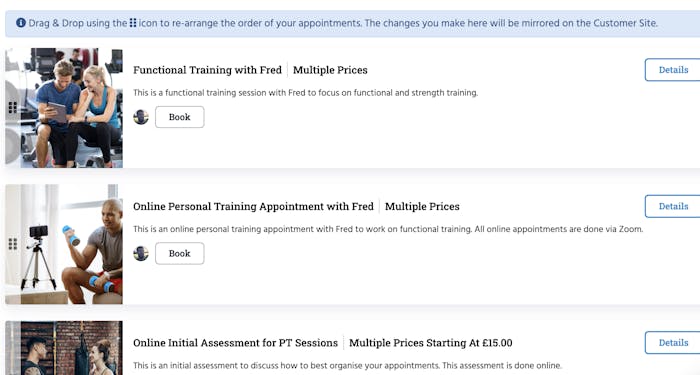700x375 pixels.
Task: Open Details for Functional Training with Fred
Action: [673, 70]
